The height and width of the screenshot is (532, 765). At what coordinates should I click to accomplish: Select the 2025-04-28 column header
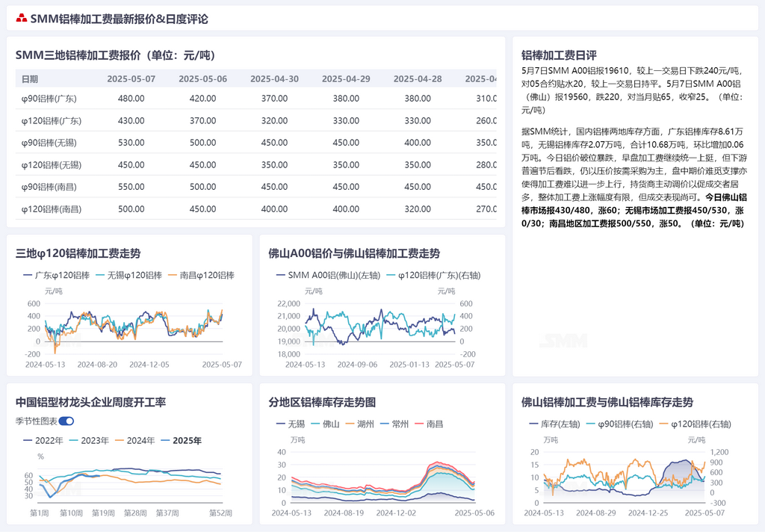418,79
